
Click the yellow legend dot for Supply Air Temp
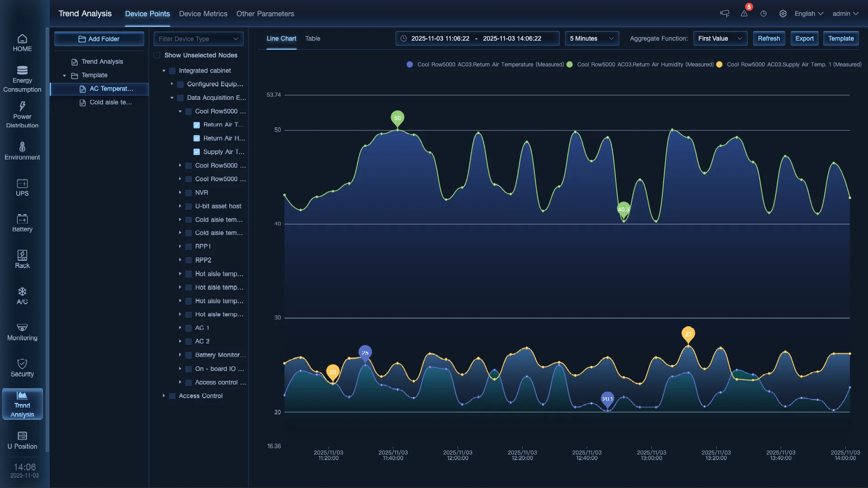[x=719, y=64]
